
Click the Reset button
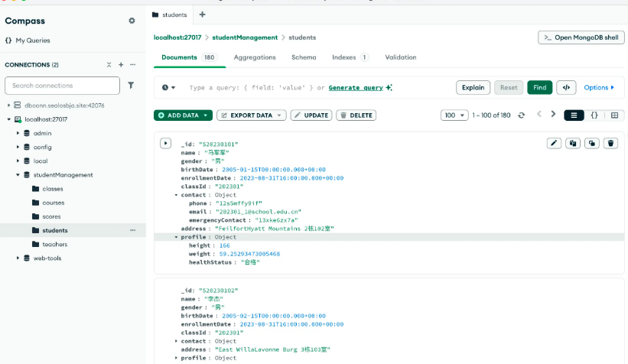(x=509, y=88)
